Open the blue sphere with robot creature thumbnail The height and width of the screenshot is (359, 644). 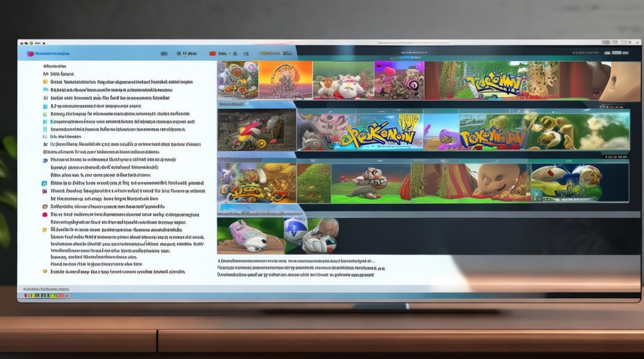point(311,236)
